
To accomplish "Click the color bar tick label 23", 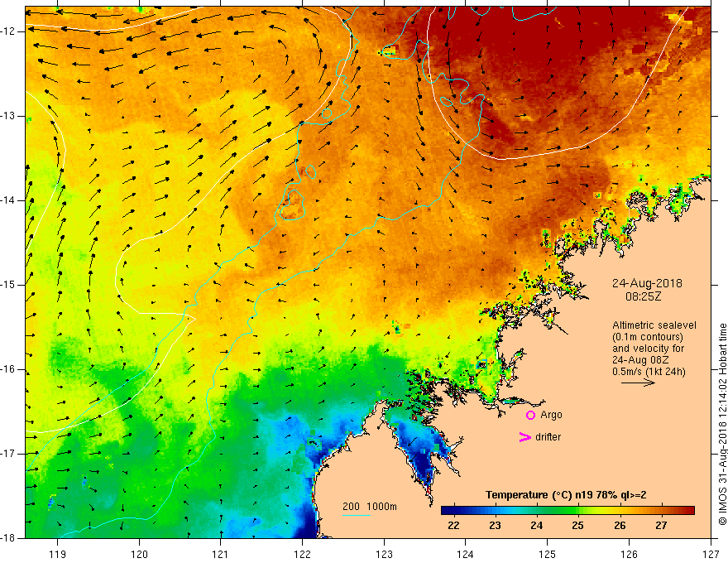I will [495, 526].
